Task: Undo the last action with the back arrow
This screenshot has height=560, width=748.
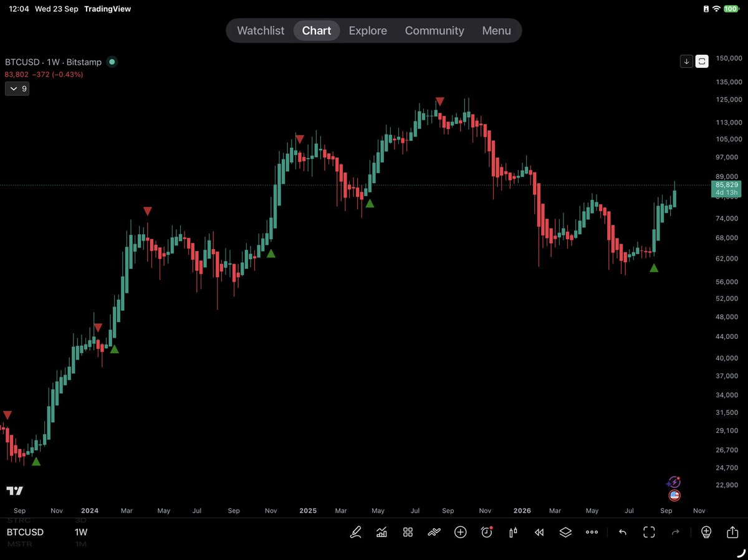Action: (x=623, y=532)
